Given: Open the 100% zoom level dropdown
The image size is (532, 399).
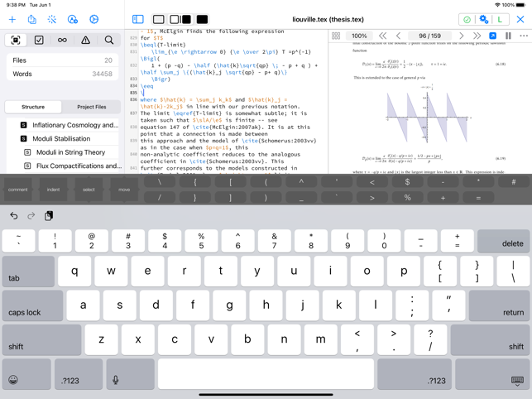Looking at the screenshot, I should click(x=359, y=36).
